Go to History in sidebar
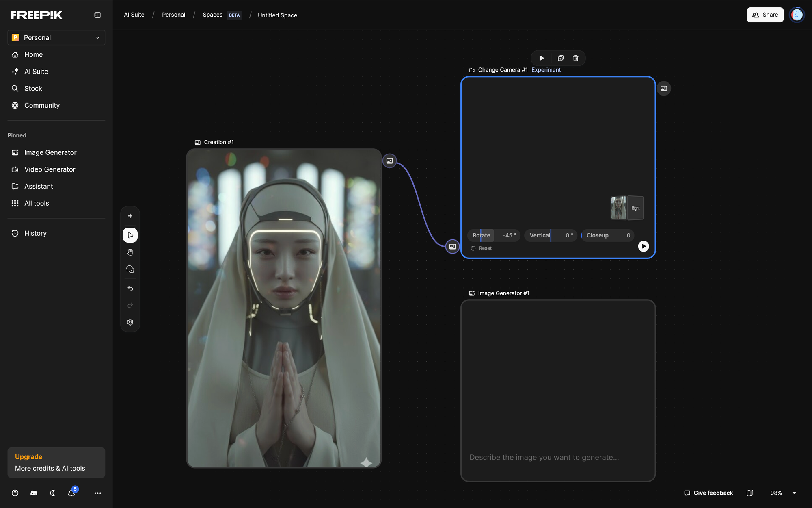Image resolution: width=812 pixels, height=508 pixels. point(35,233)
